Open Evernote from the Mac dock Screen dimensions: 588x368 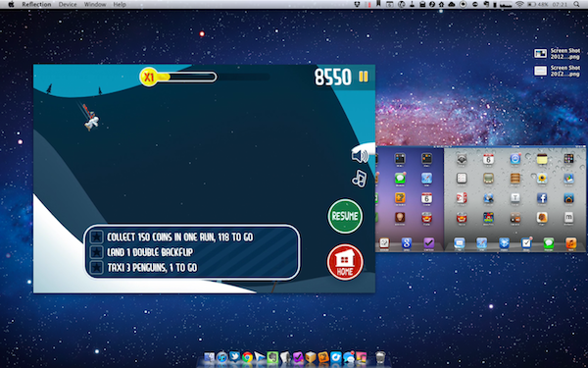pyautogui.click(x=272, y=357)
